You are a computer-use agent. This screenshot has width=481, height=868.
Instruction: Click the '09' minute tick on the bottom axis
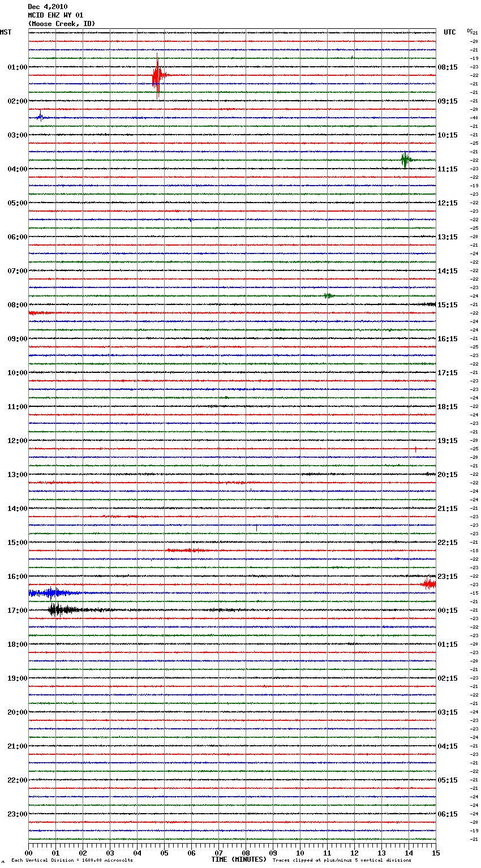click(273, 853)
